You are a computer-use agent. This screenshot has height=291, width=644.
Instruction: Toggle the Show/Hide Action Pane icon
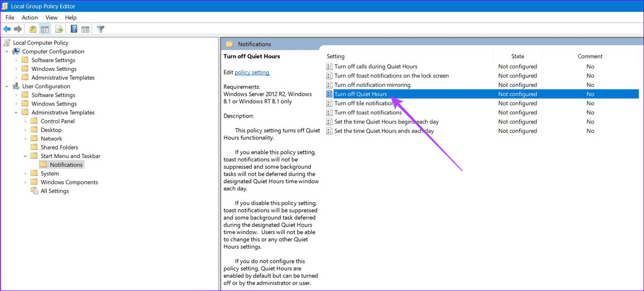(x=85, y=29)
